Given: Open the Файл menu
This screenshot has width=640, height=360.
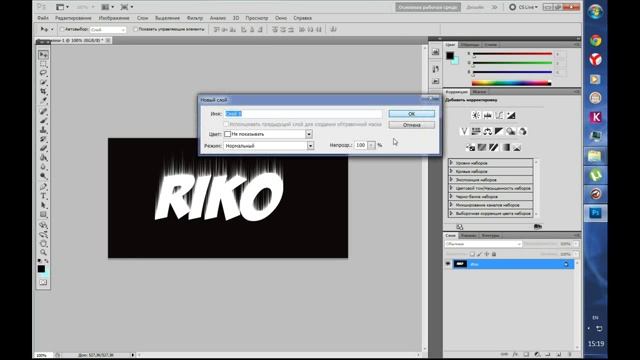Looking at the screenshot, I should click(43, 18).
